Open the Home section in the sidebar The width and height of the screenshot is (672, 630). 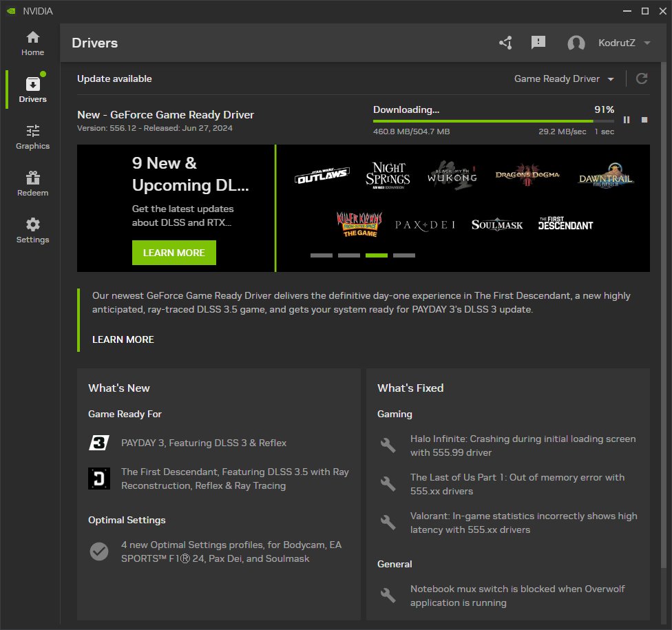[x=32, y=43]
